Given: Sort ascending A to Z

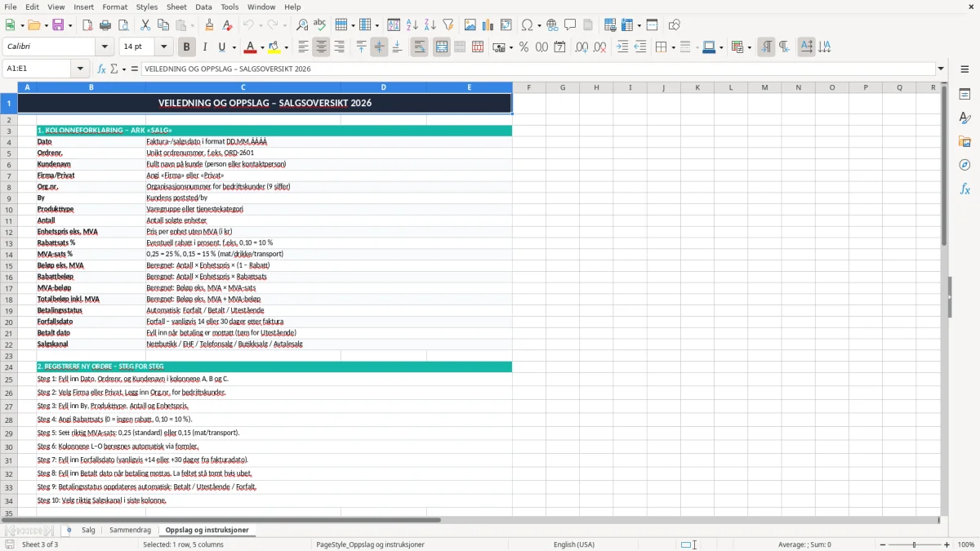Looking at the screenshot, I should (412, 25).
